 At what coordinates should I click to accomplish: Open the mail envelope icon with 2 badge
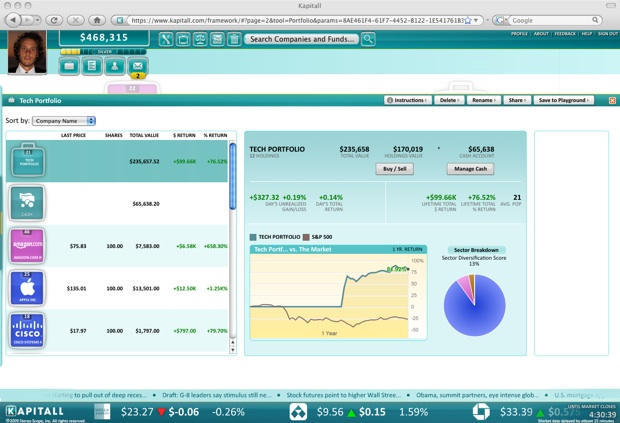point(138,66)
